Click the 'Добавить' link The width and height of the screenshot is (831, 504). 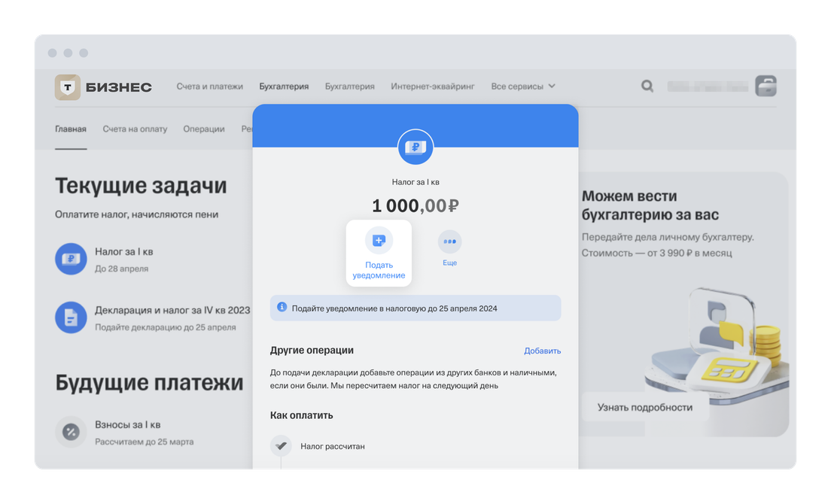[x=542, y=351]
